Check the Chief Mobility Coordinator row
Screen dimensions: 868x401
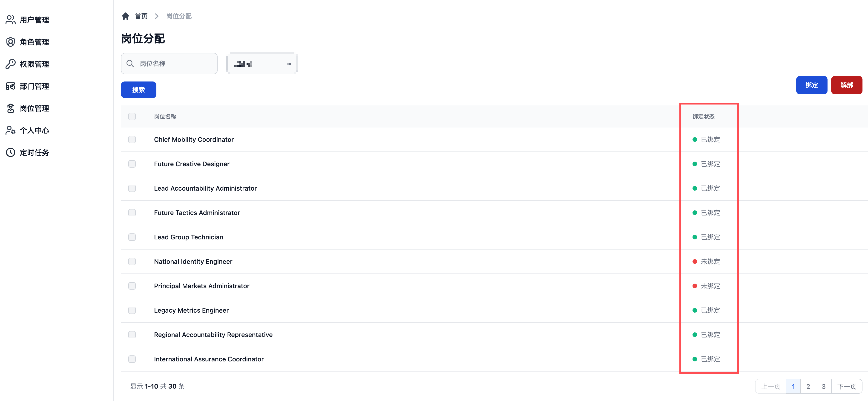tap(132, 140)
